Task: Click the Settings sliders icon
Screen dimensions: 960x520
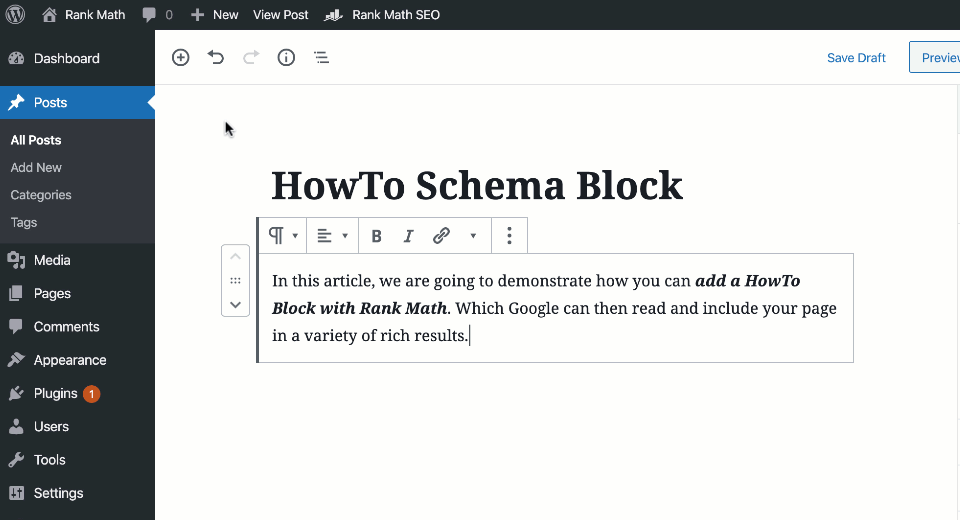Action: click(x=17, y=493)
